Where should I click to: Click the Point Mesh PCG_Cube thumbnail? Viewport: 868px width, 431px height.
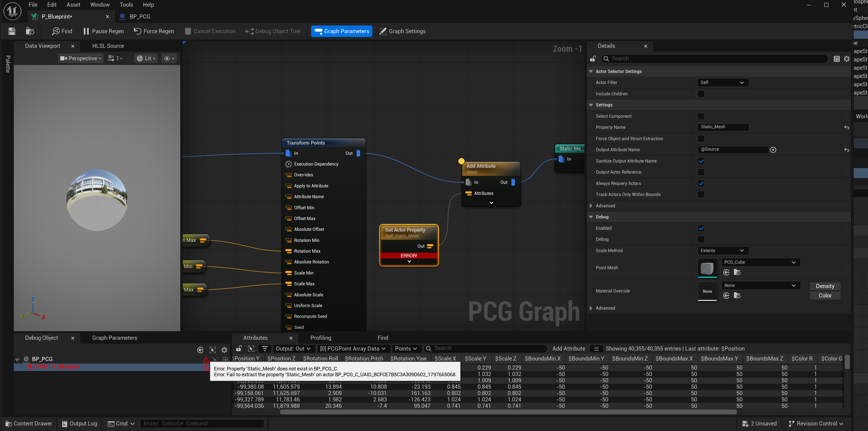tap(707, 268)
